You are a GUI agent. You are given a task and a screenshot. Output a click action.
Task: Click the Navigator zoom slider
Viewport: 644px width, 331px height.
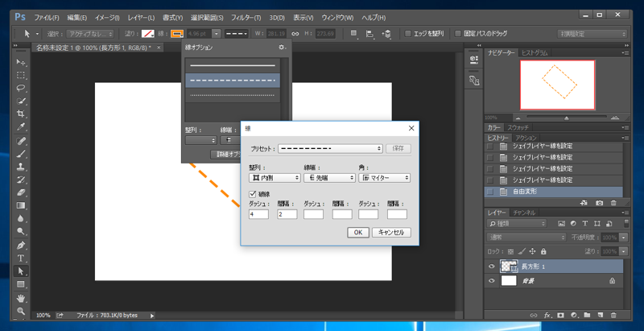pos(567,118)
